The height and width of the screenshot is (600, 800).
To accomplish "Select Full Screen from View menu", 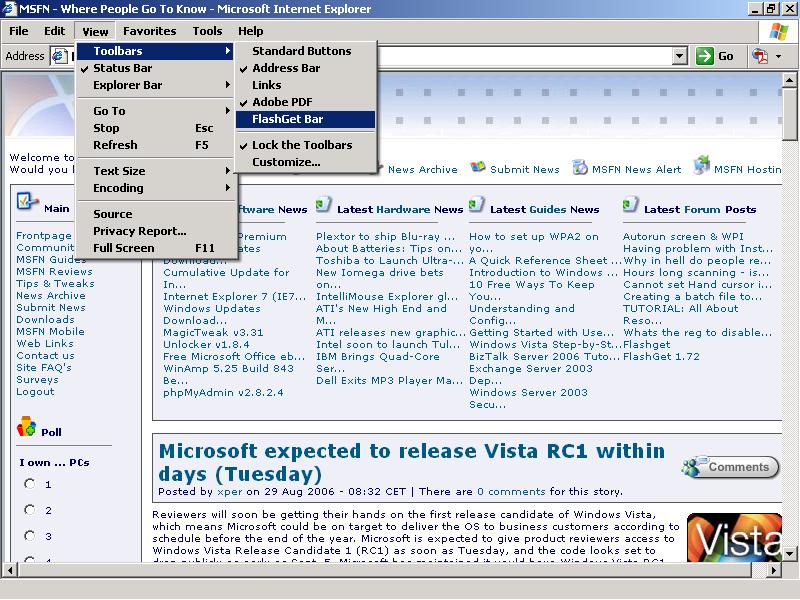I will click(x=155, y=248).
